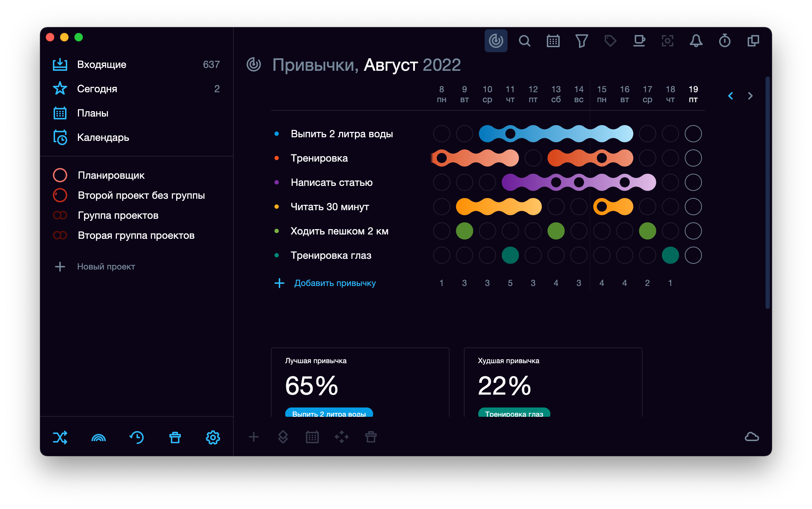
Task: Click the shuffle icon in sidebar footer
Action: pos(60,437)
